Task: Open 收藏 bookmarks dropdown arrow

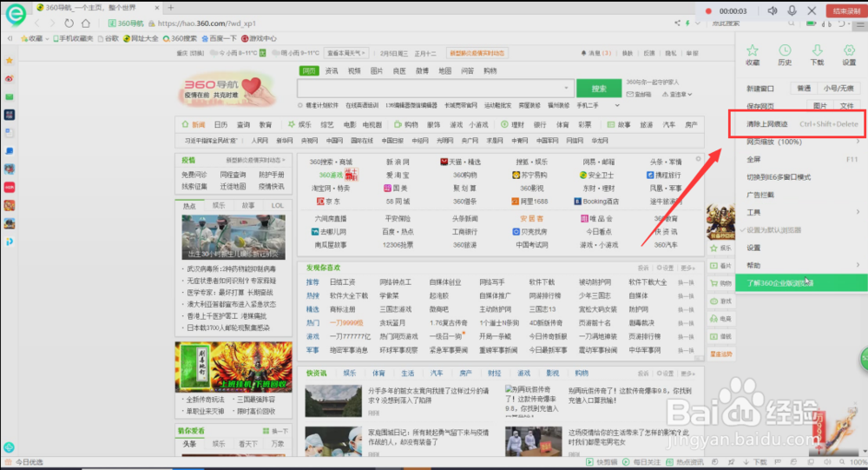Action: pyautogui.click(x=47, y=39)
